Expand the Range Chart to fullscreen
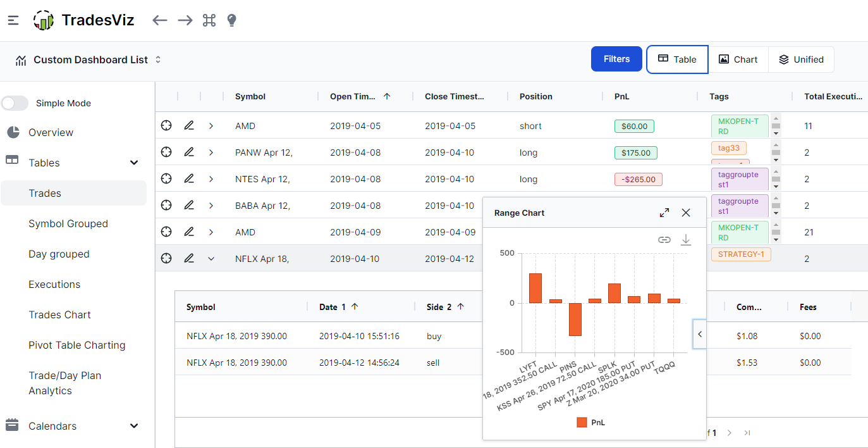Screen dimensions: 868x448 (664, 213)
